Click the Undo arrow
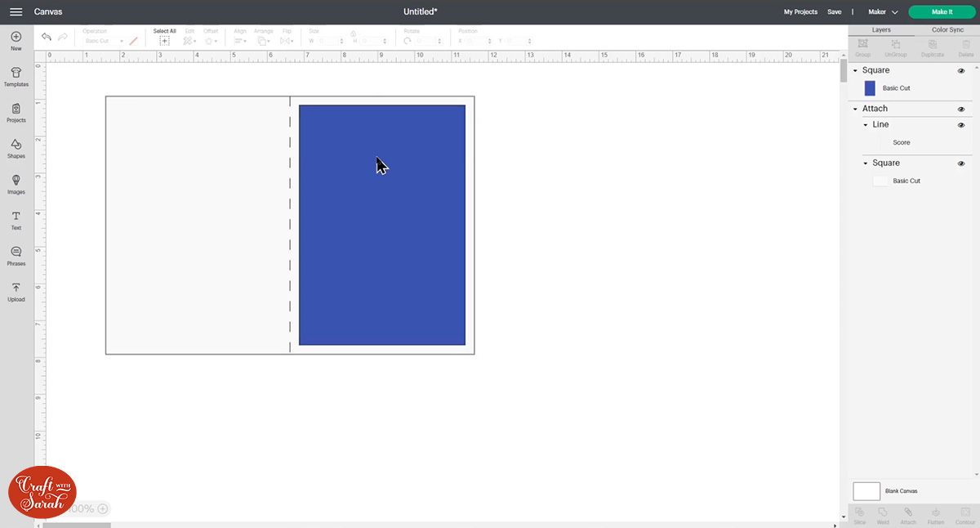This screenshot has height=528, width=980. pos(47,37)
